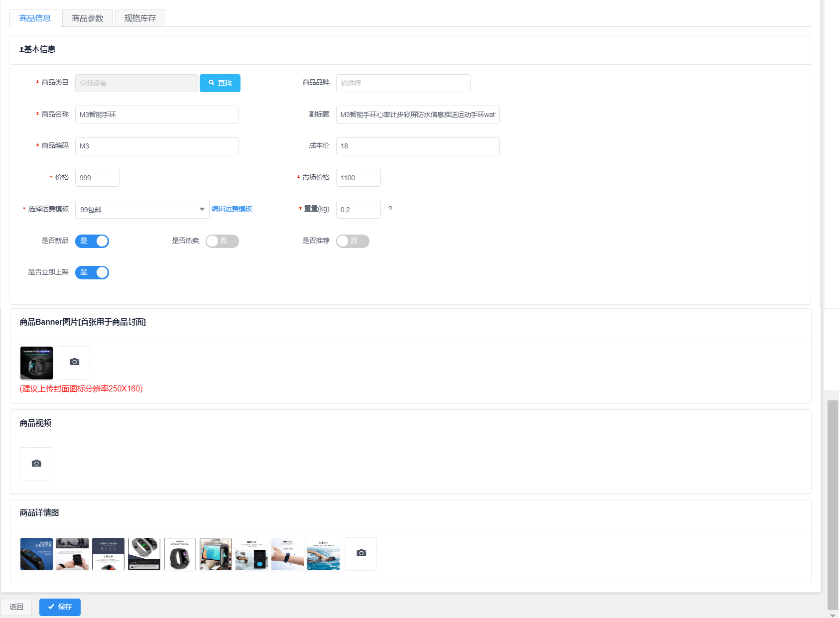Click into the 商品名称 input field

pyautogui.click(x=157, y=115)
